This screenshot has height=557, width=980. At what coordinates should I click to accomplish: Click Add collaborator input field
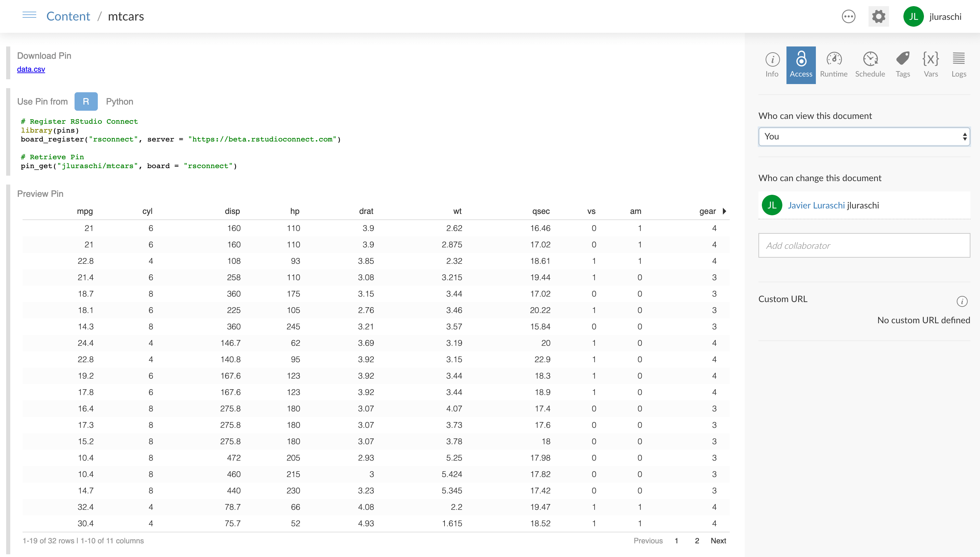pyautogui.click(x=864, y=245)
